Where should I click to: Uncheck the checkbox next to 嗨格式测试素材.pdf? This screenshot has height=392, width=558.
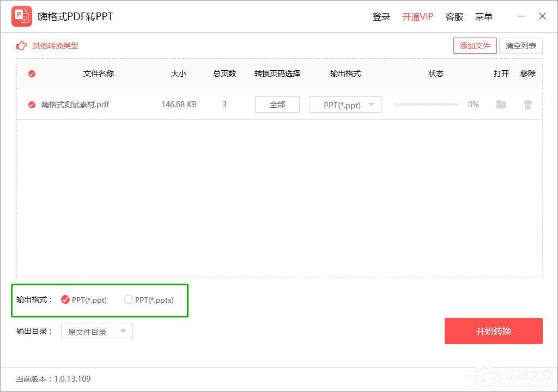(x=32, y=105)
